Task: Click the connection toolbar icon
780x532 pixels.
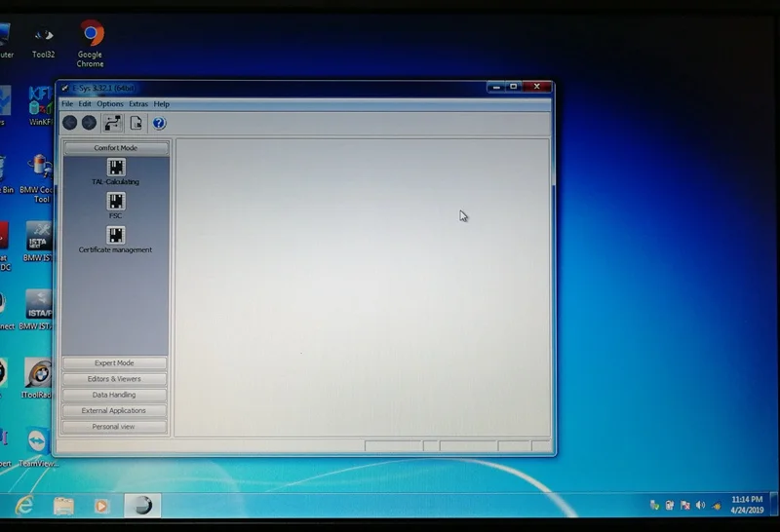Action: click(x=113, y=123)
